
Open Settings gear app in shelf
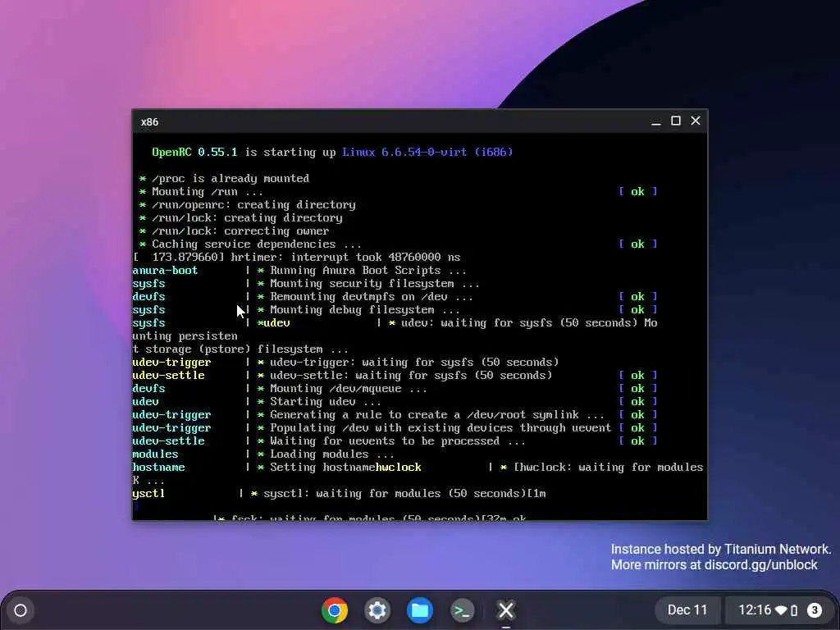point(377,610)
